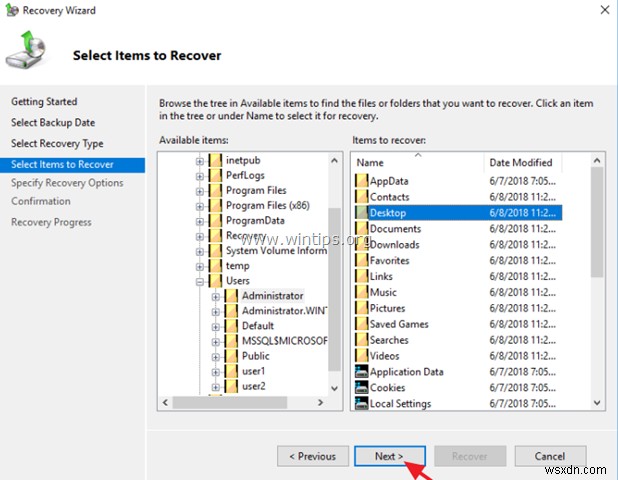This screenshot has height=480, width=618.
Task: Select the Downloads row in list
Action: pyautogui.click(x=458, y=244)
